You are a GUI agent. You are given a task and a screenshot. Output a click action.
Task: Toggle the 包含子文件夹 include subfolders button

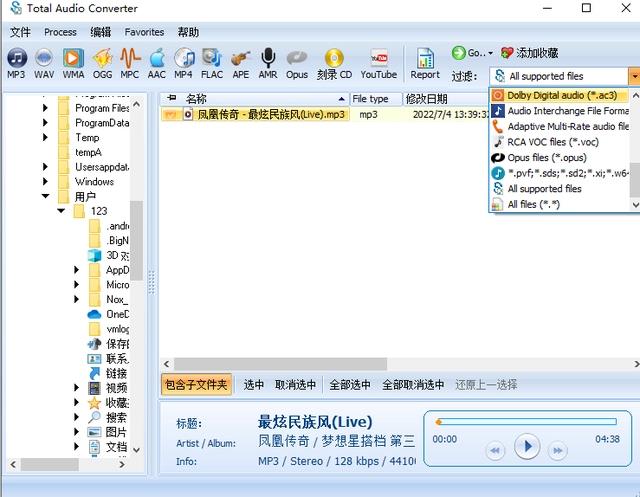(x=196, y=384)
